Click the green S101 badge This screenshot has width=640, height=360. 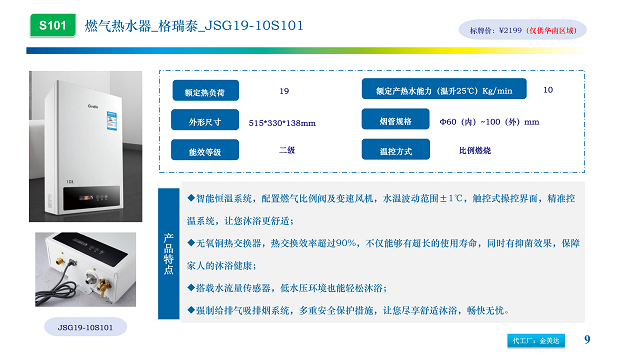pyautogui.click(x=53, y=25)
